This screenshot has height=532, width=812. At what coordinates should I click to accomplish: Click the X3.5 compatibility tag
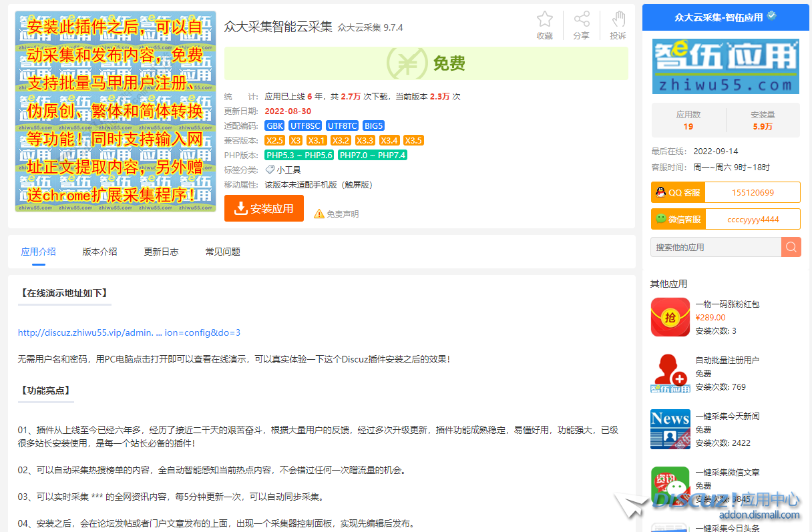[414, 140]
